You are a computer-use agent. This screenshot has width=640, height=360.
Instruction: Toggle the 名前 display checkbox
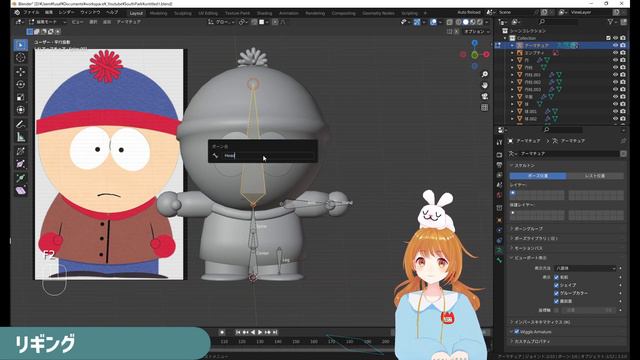556,277
